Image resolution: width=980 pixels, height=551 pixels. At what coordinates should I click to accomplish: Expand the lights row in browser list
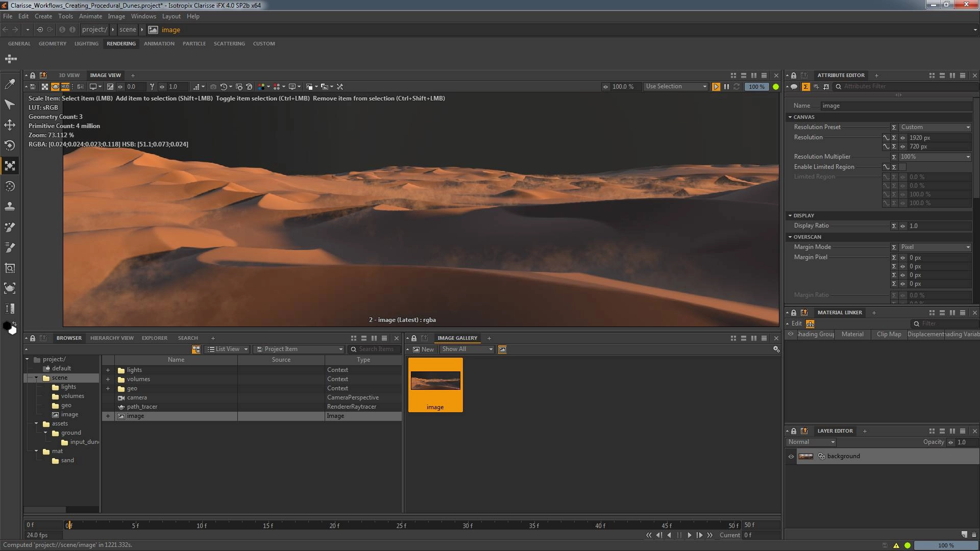[108, 370]
